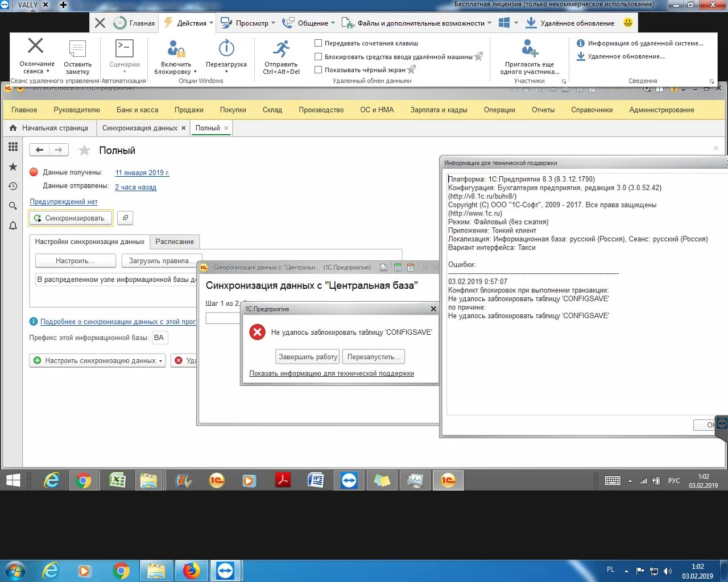Image resolution: width=728 pixels, height=582 pixels.
Task: Click the Leave a note icon (Оставить заметку)
Action: [x=77, y=48]
